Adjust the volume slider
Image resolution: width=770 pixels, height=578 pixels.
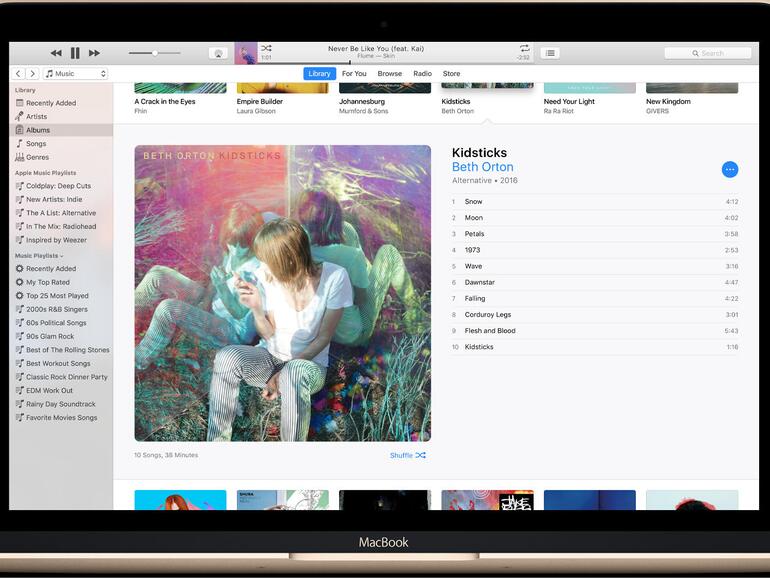[155, 53]
